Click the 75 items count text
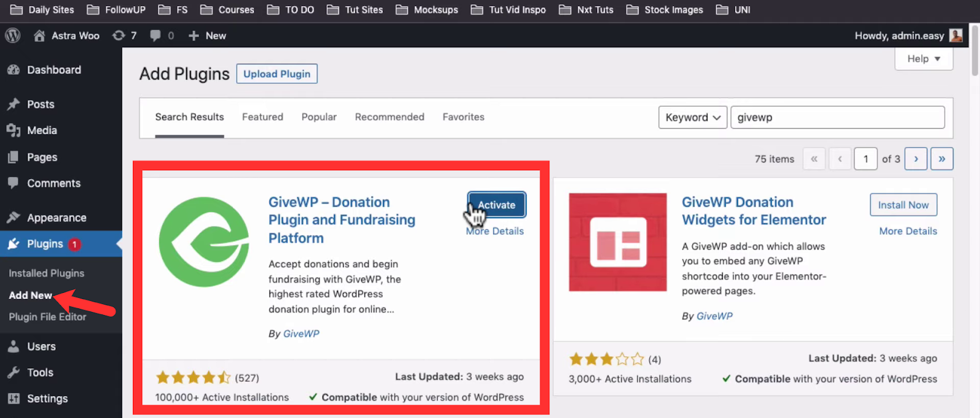Viewport: 980px width, 418px height. (x=774, y=159)
